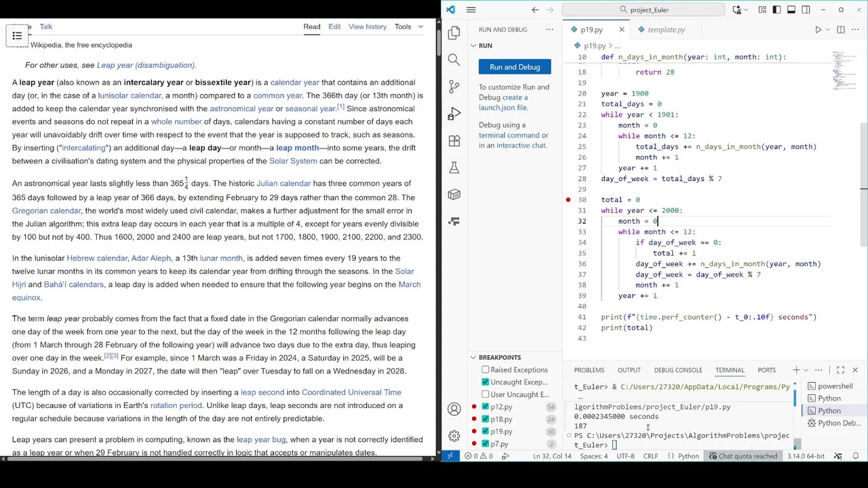Viewport: 868px width, 488px height.
Task: Open the Accounts icon in activity bar
Action: point(454,409)
